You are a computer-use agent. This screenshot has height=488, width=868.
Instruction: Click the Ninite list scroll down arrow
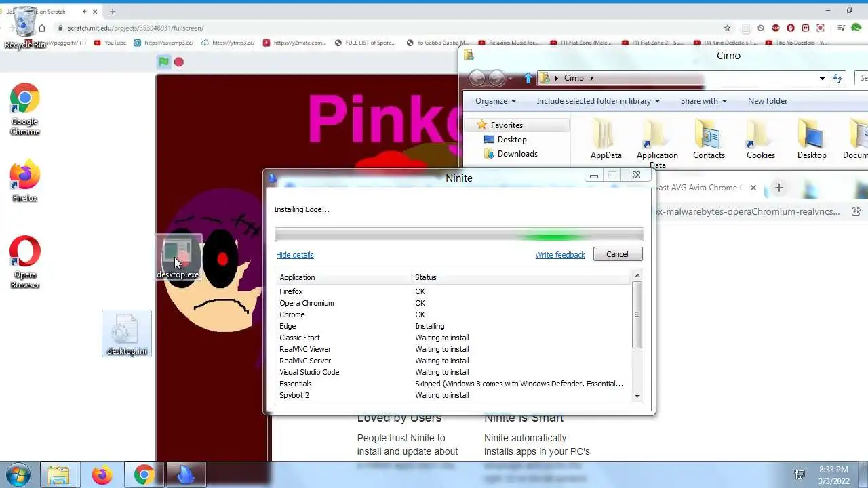(637, 396)
